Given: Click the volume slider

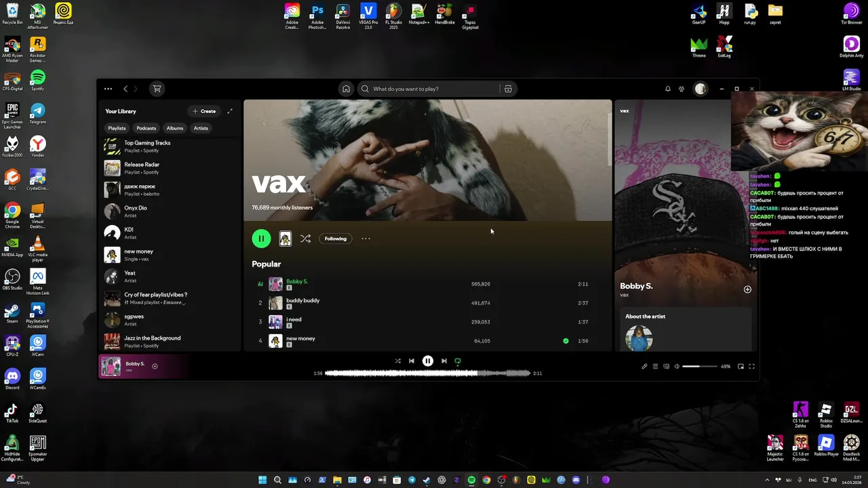Looking at the screenshot, I should click(x=700, y=367).
